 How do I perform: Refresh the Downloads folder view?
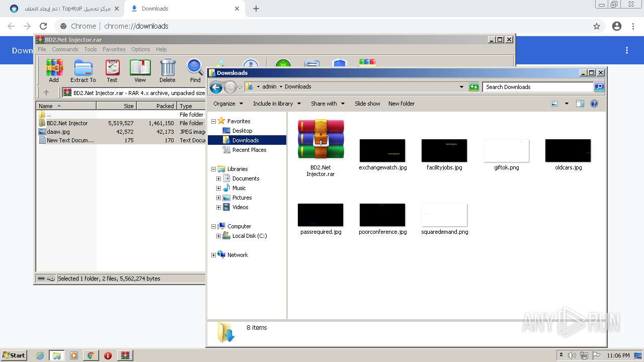tap(474, 87)
